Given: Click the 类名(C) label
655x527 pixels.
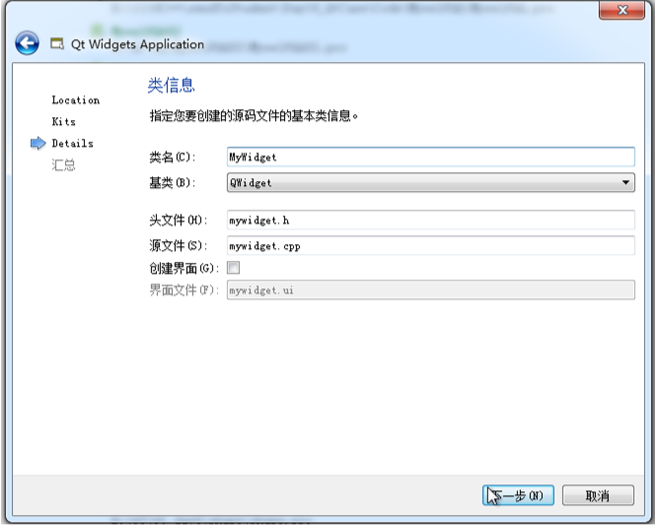Looking at the screenshot, I should [172, 157].
